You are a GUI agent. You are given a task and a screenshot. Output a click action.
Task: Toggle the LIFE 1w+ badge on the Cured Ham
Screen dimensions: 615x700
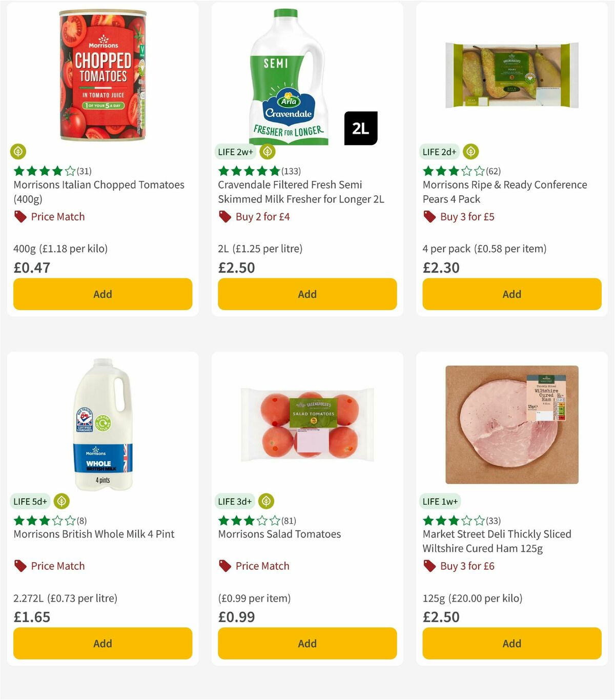pyautogui.click(x=441, y=501)
